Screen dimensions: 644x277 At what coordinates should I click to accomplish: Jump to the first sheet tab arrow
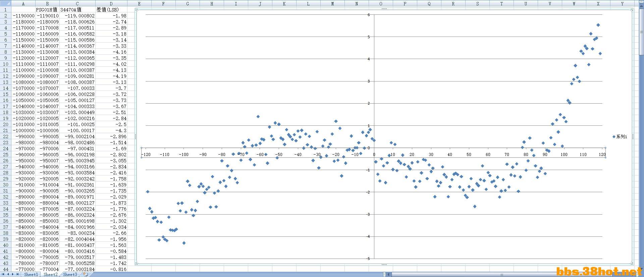point(3,274)
